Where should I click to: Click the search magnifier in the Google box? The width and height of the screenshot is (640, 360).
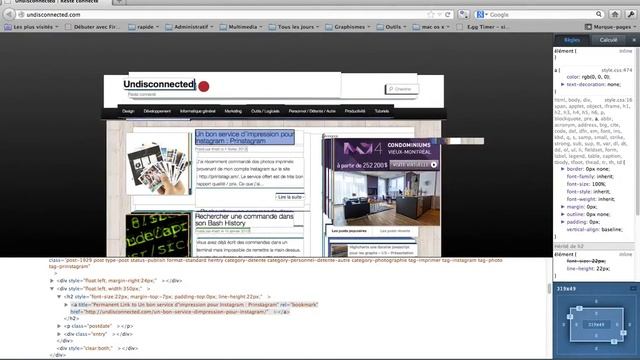pos(598,14)
